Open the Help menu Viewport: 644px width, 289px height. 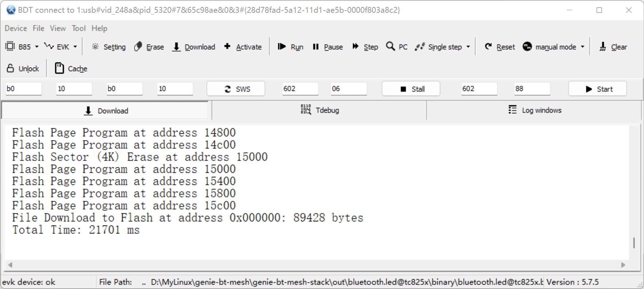[x=99, y=28]
